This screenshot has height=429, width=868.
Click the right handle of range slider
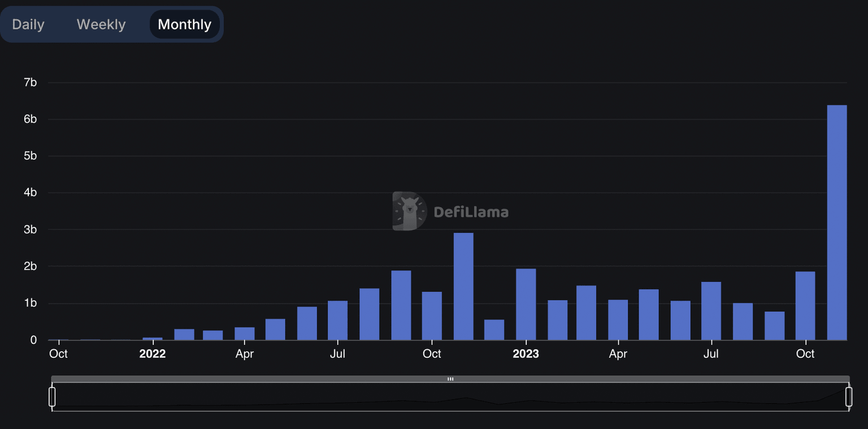click(x=848, y=397)
